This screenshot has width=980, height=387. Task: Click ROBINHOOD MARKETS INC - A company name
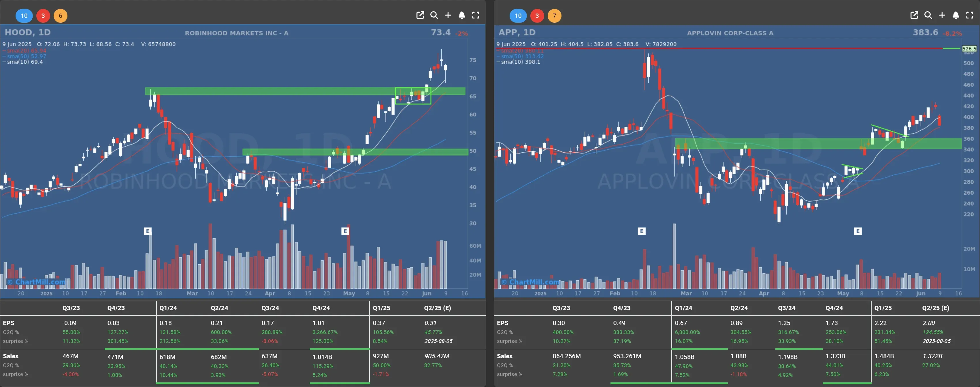click(237, 33)
